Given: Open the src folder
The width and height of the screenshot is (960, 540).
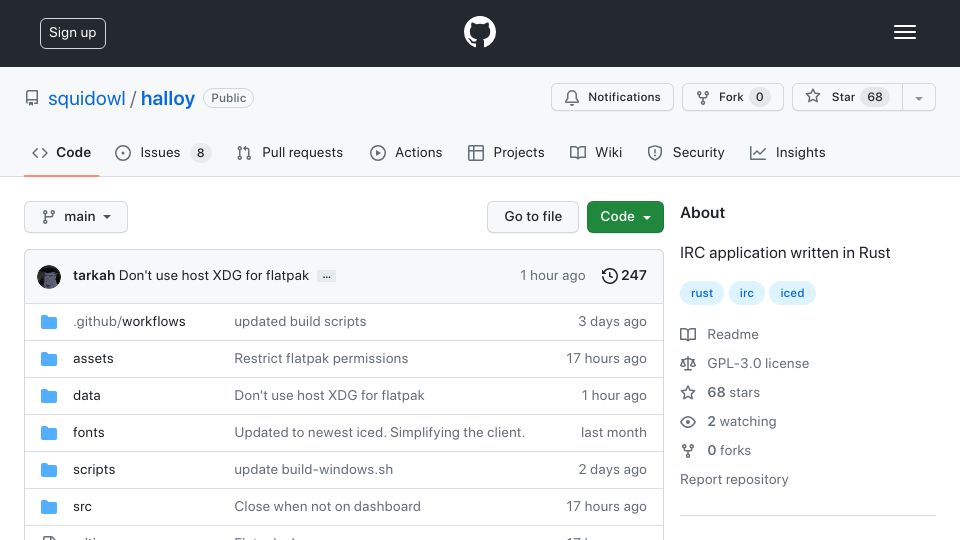Looking at the screenshot, I should point(82,506).
